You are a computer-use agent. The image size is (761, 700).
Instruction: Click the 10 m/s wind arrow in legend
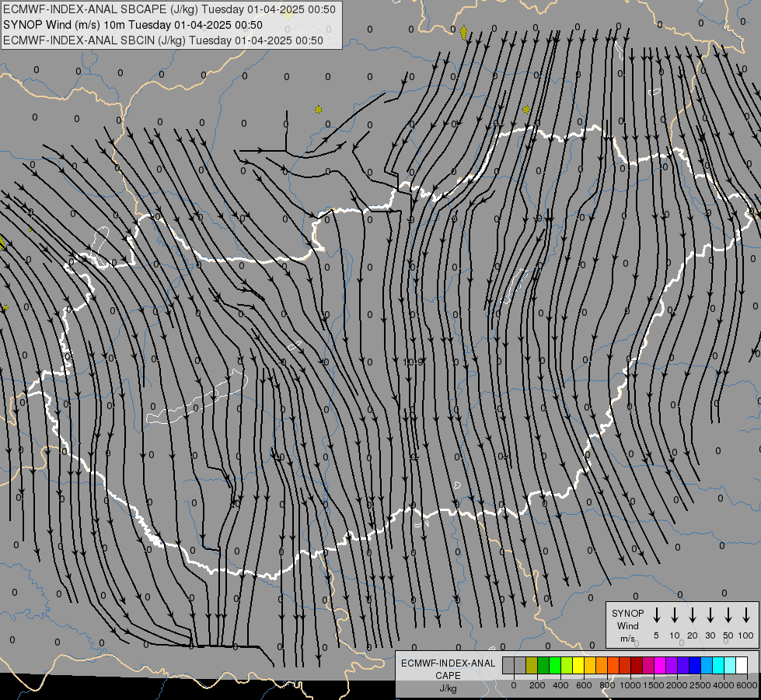(x=675, y=614)
